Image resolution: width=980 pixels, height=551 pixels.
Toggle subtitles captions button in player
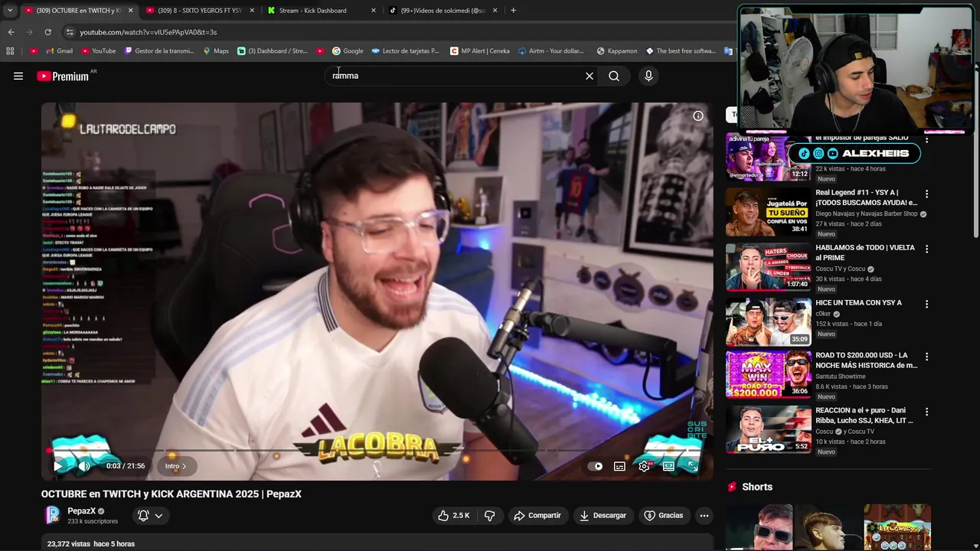pos(619,466)
